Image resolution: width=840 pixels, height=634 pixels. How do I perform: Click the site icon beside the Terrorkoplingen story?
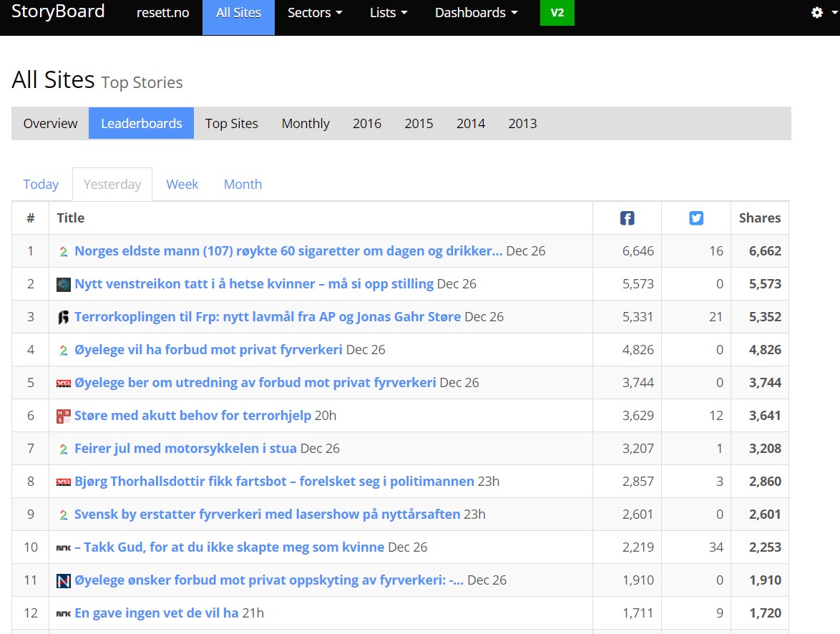[x=64, y=317]
